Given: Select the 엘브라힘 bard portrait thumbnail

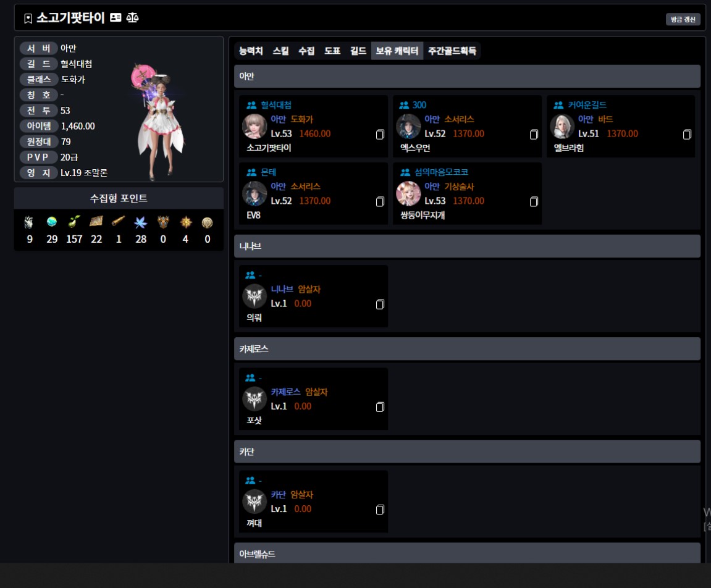Looking at the screenshot, I should coord(562,127).
